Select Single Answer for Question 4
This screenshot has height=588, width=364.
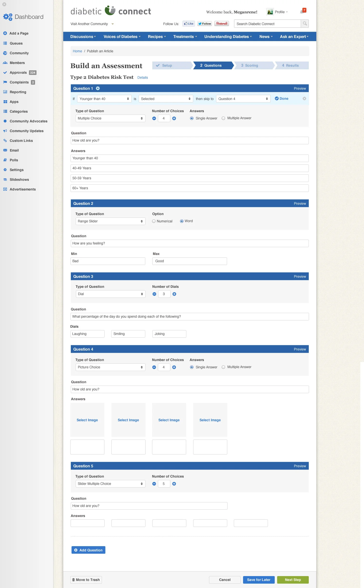[x=192, y=367]
